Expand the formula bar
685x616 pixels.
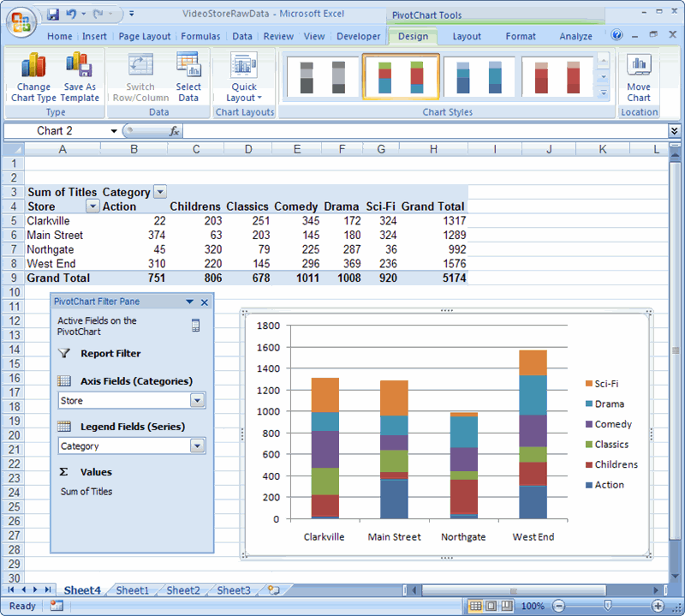(674, 131)
